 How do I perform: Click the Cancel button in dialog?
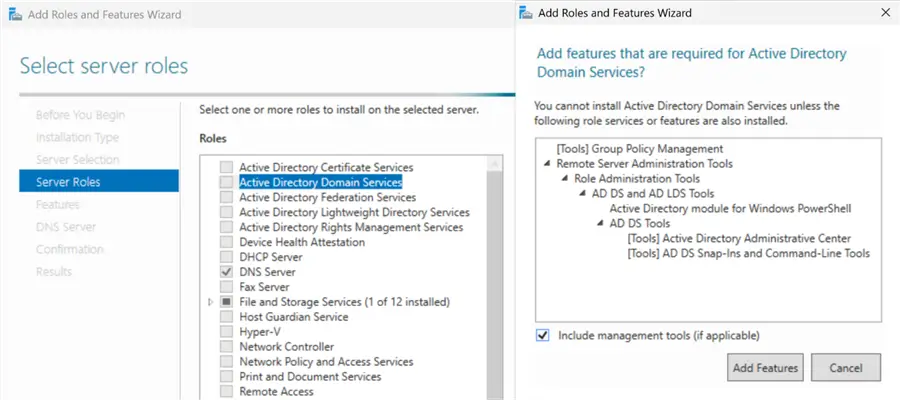pyautogui.click(x=845, y=368)
